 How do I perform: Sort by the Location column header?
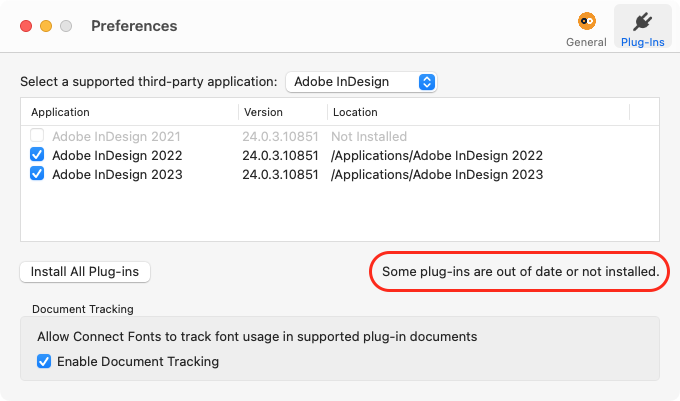(x=355, y=112)
